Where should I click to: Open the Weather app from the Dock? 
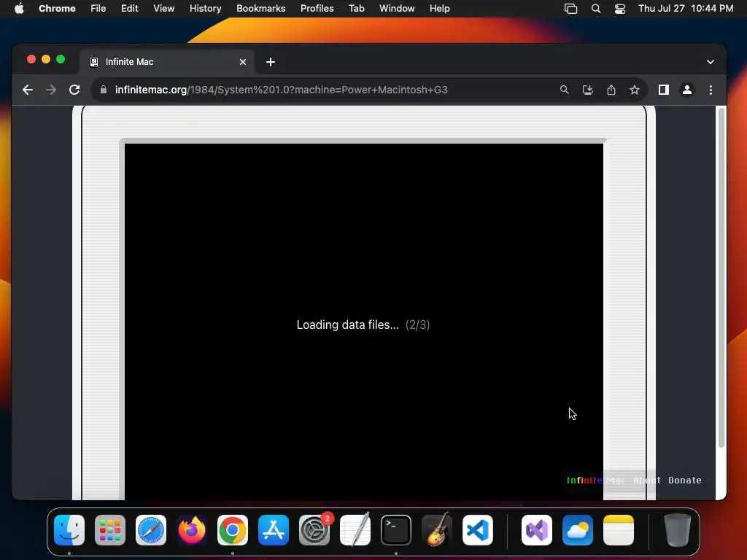[x=578, y=530]
